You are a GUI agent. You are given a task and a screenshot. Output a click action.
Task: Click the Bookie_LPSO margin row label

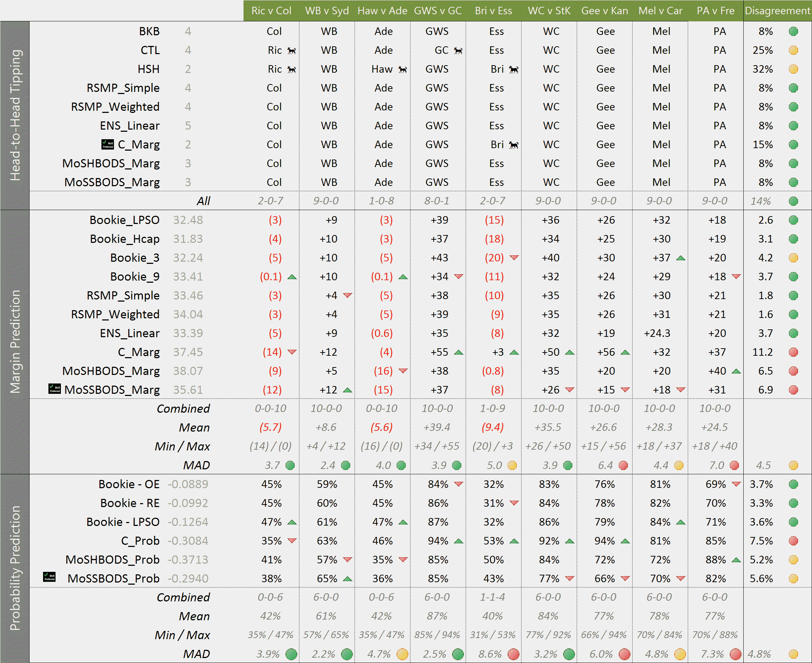tap(125, 220)
